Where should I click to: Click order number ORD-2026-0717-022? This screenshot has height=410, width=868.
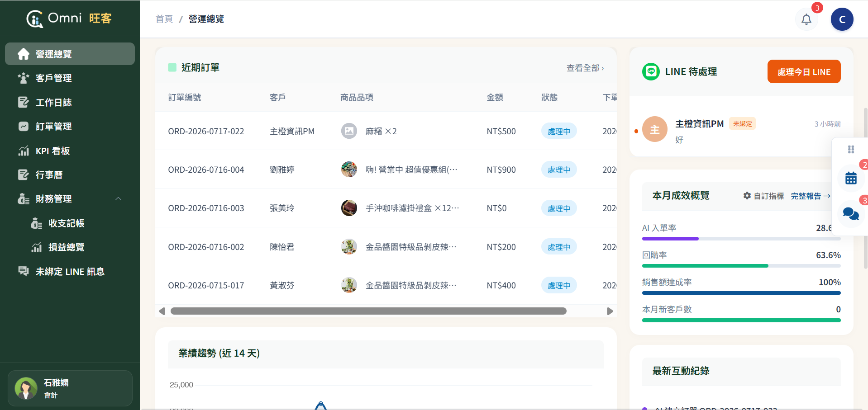tap(206, 131)
